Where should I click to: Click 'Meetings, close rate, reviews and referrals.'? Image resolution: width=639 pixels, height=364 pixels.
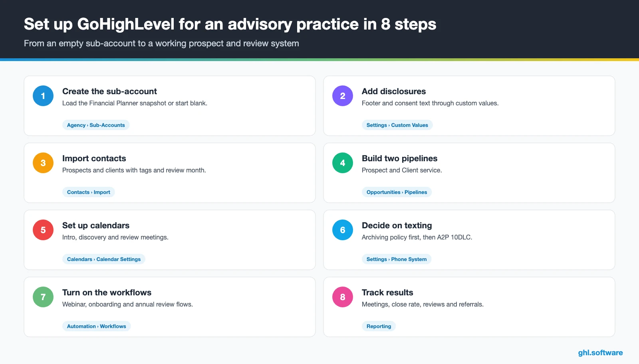pos(423,304)
